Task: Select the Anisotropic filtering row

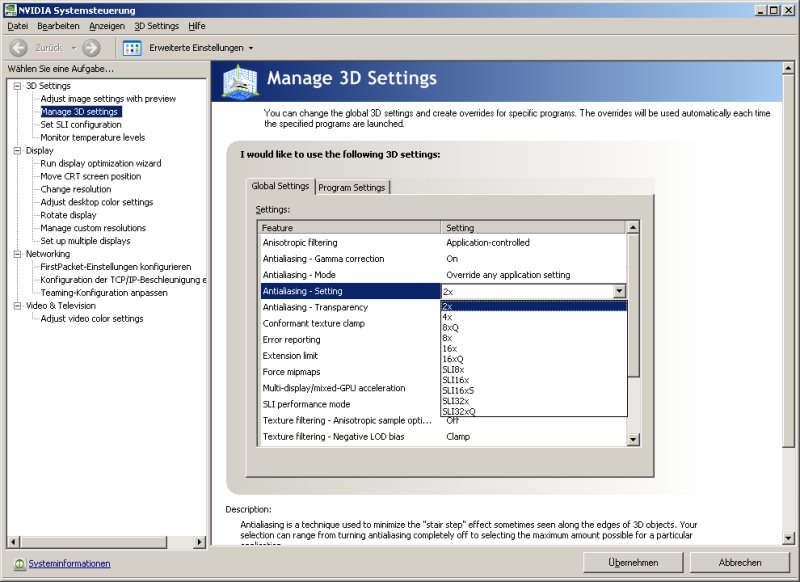Action: click(443, 243)
